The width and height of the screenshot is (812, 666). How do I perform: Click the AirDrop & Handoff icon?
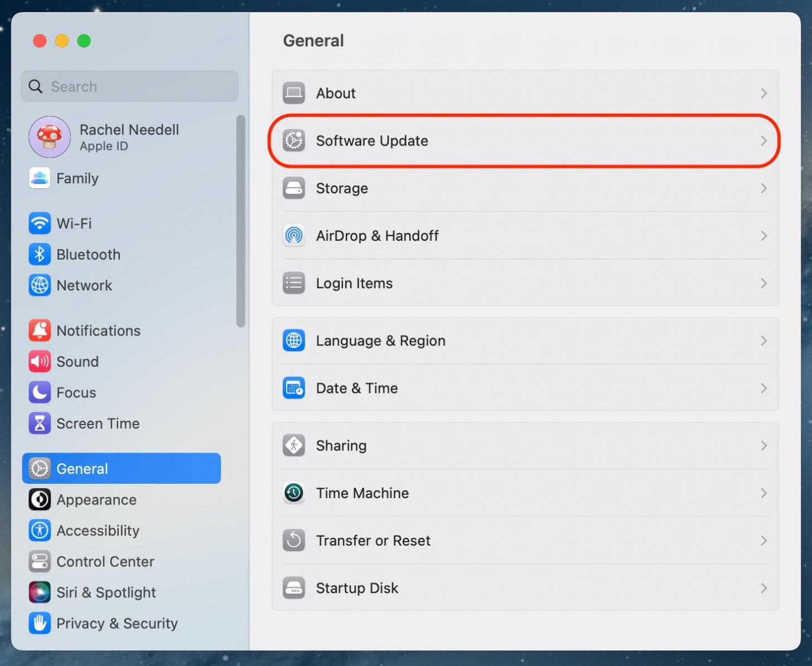click(294, 236)
